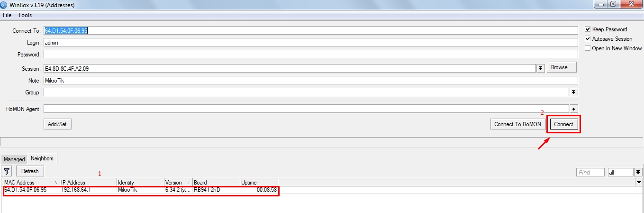Click the uptime 00:08:58 cell
Image resolution: width=644 pixels, height=213 pixels.
(x=267, y=190)
